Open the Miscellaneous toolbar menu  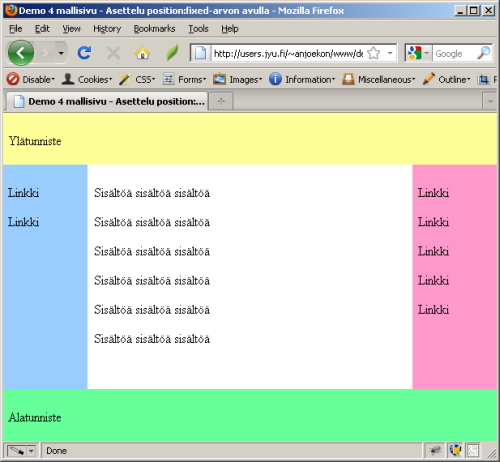pos(379,79)
